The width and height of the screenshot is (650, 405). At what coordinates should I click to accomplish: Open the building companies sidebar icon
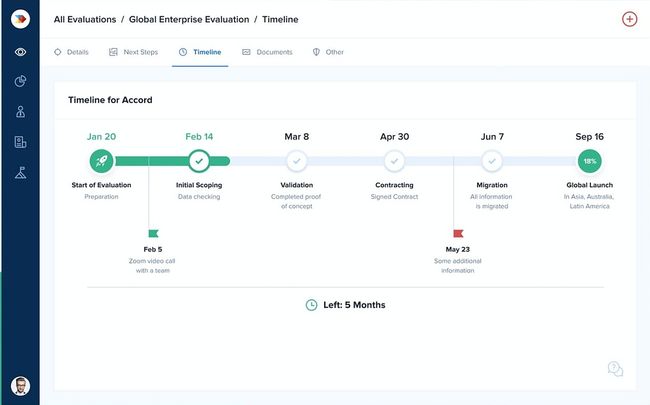coord(20,142)
